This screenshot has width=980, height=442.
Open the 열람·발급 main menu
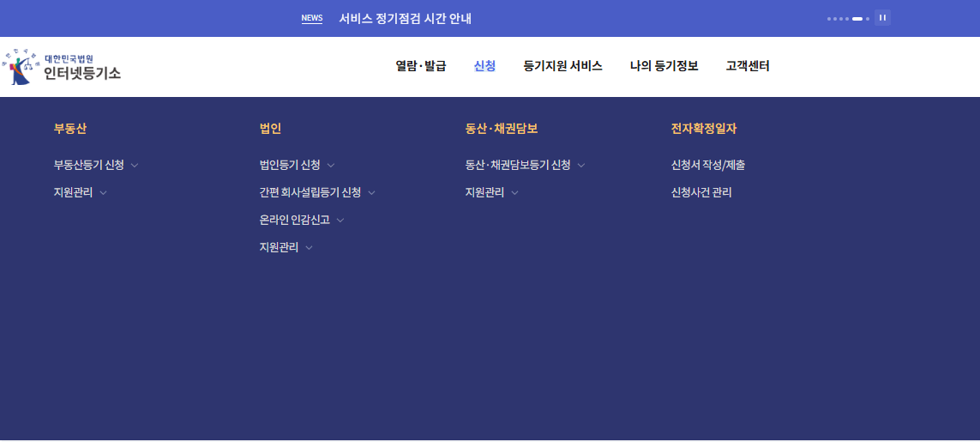(x=421, y=66)
